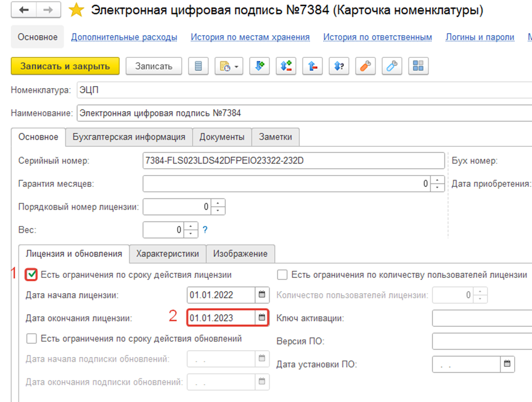Open calendar for software installation date

506,364
